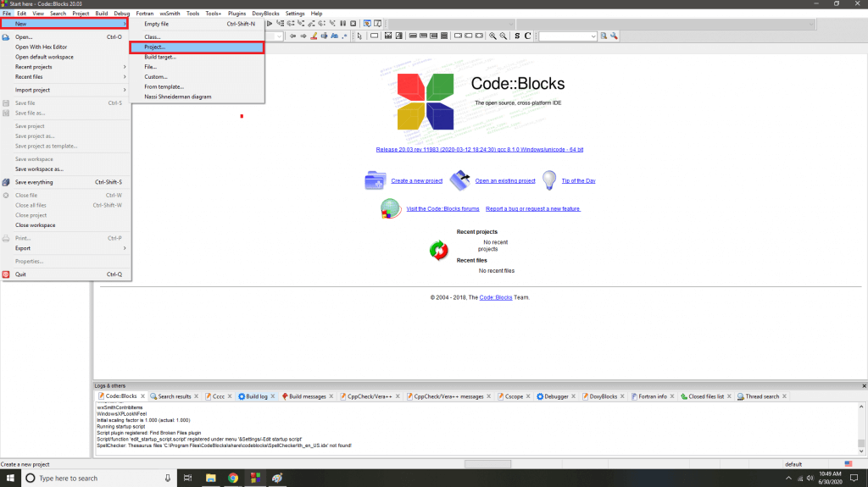Viewport: 868px width, 487px height.
Task: Click the bold C toolbar icon
Action: click(x=528, y=36)
